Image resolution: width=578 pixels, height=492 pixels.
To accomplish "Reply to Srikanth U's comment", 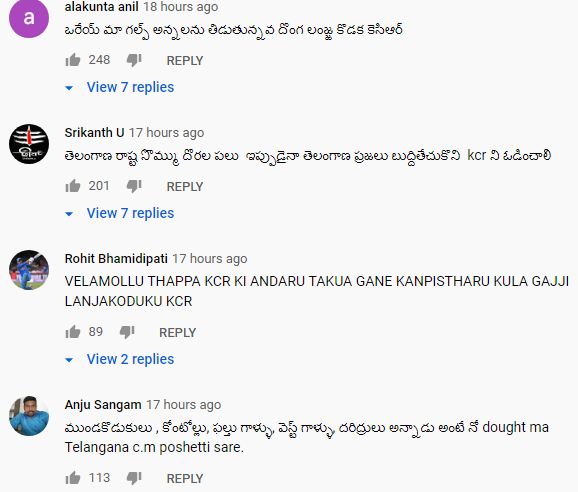I will pyautogui.click(x=185, y=186).
